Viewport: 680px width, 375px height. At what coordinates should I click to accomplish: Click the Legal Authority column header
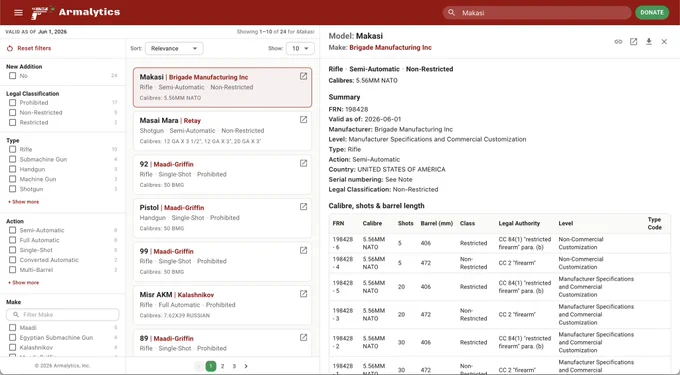coord(519,224)
